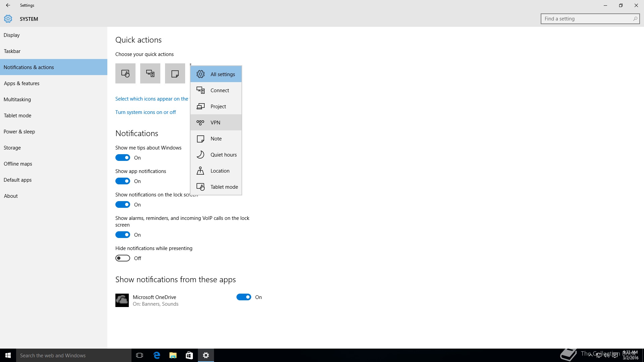Click the Microsoft OneDrive app icon
644x362 pixels.
click(x=122, y=300)
